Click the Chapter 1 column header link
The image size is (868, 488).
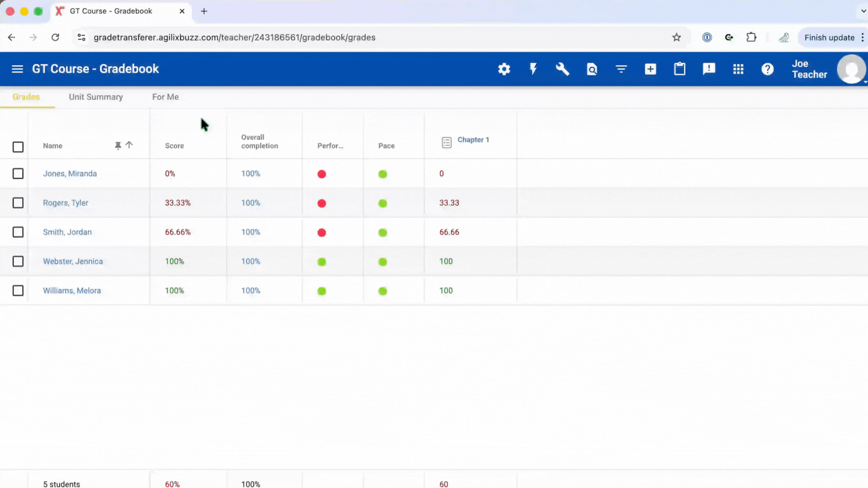(473, 140)
